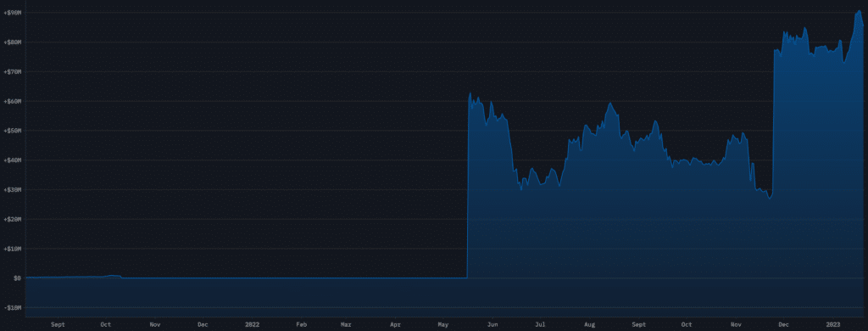
Task: Select the +$10M y-axis label
Action: [12, 249]
